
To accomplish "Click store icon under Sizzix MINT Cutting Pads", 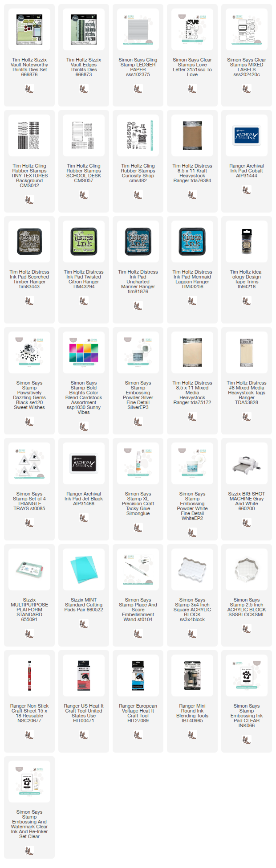I will tap(84, 624).
